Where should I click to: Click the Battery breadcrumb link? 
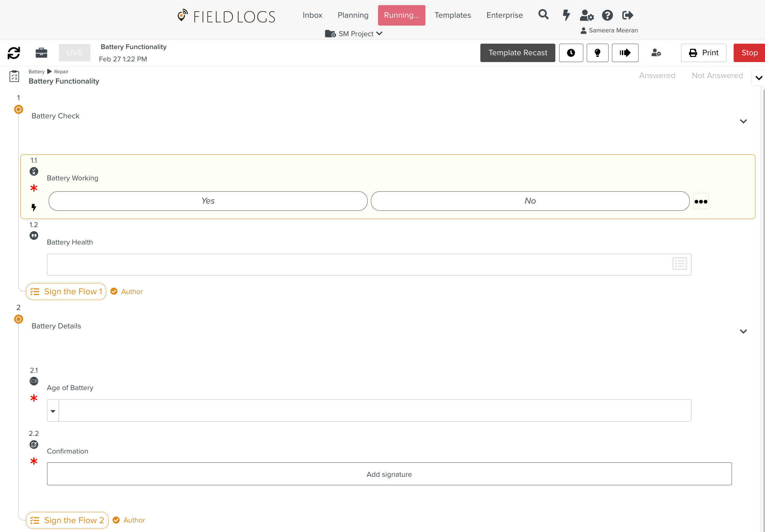coord(36,72)
